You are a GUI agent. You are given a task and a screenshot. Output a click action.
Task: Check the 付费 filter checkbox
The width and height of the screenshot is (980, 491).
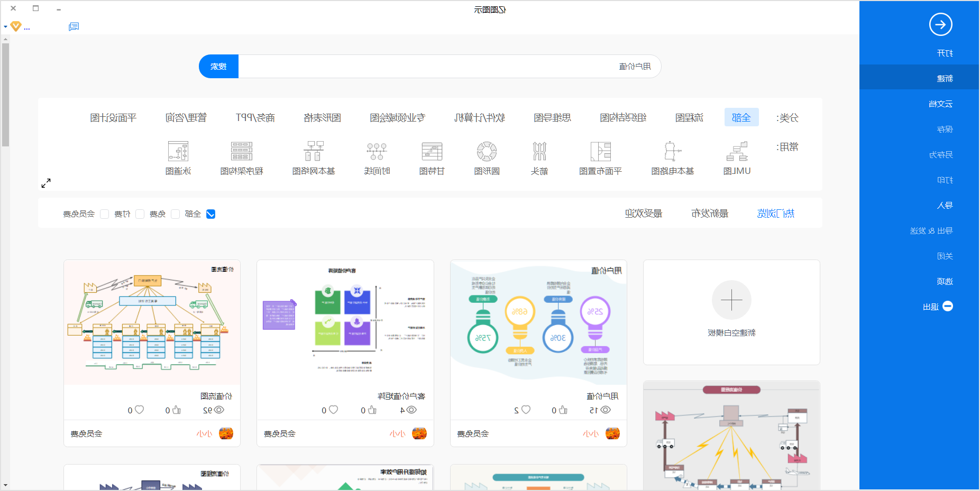140,214
